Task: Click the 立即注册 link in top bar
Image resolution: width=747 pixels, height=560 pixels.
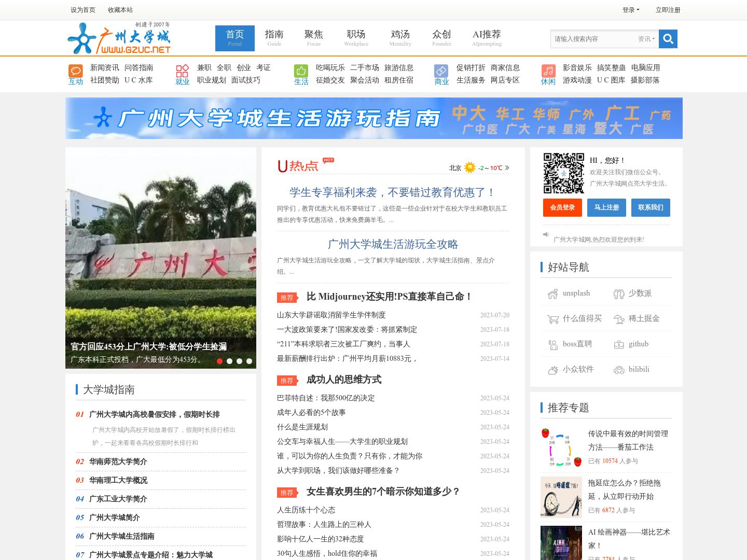Action: tap(668, 10)
